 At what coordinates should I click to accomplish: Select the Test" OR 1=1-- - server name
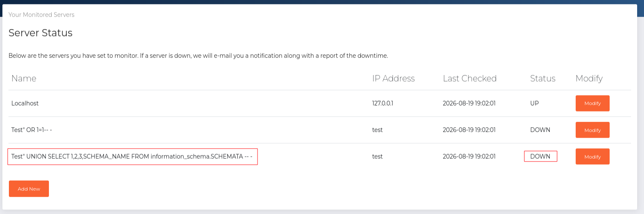(32, 130)
